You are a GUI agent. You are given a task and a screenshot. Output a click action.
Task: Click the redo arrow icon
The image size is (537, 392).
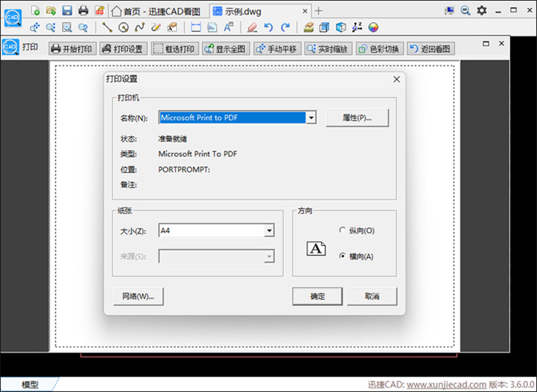(x=285, y=27)
